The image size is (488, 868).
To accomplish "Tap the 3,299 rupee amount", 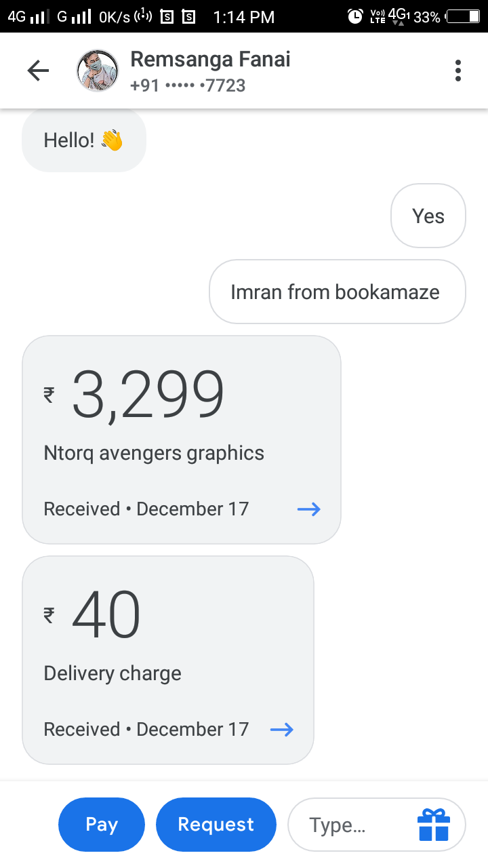I will [148, 395].
